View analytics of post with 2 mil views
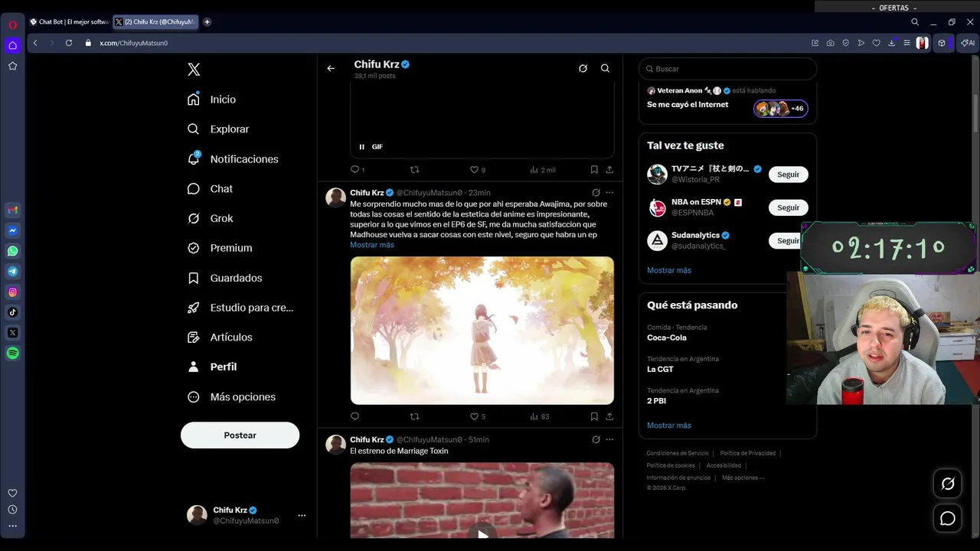 (x=543, y=170)
